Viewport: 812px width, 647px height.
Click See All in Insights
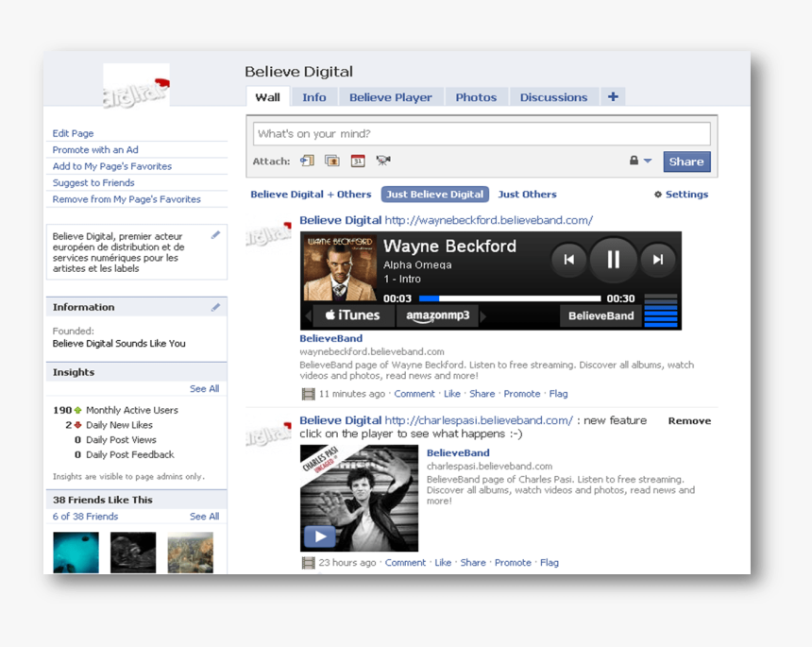(x=204, y=388)
